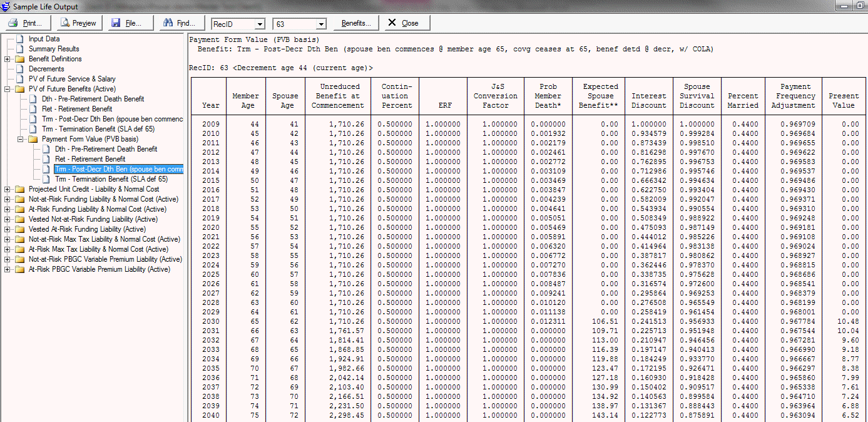Select Summary Results in the tree

(54, 49)
